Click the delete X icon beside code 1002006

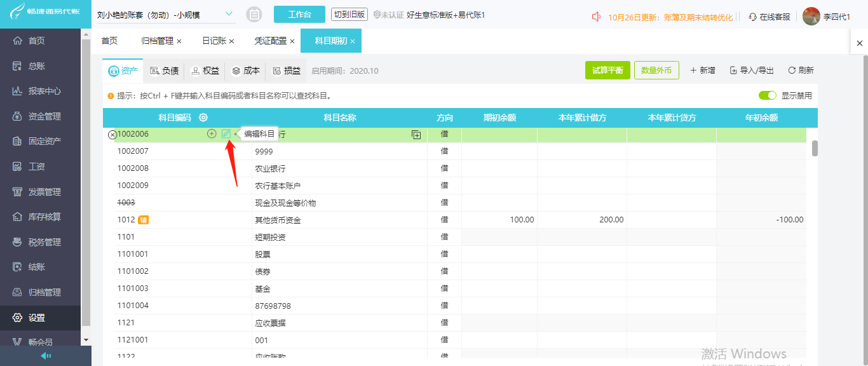[x=112, y=135]
